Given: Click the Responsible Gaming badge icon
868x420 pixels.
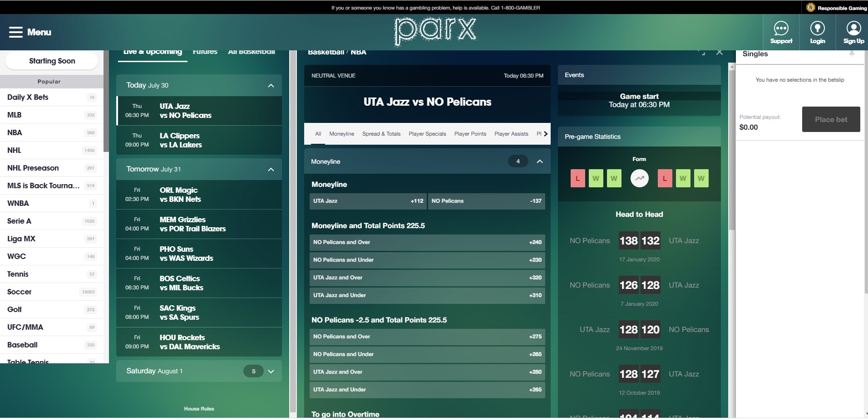Looking at the screenshot, I should pyautogui.click(x=810, y=8).
